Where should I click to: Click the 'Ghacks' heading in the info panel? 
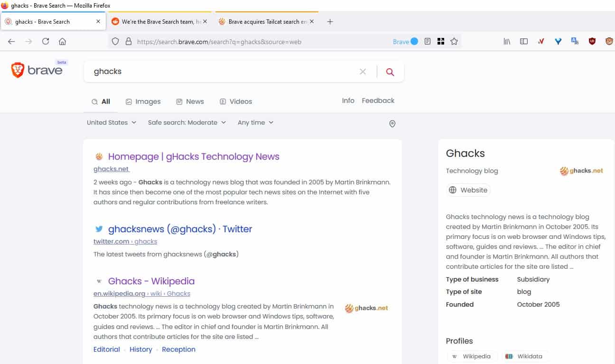tap(466, 154)
